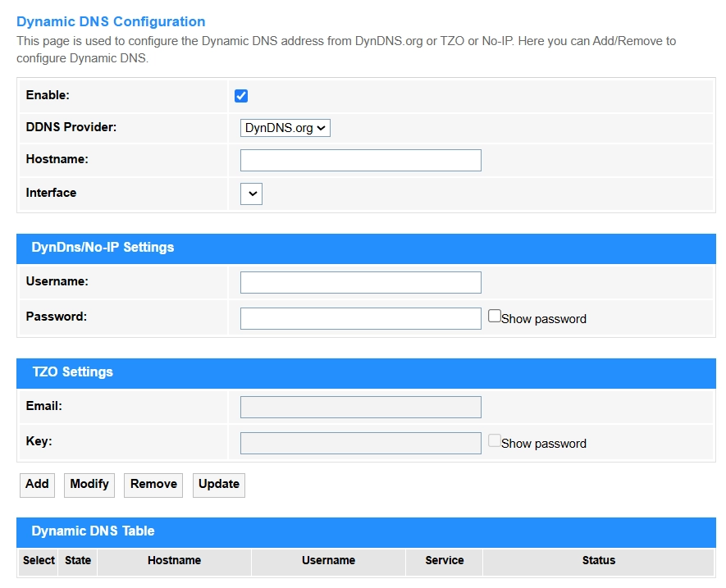Click the Service column header
Screen dimensions: 726x588
tap(445, 561)
